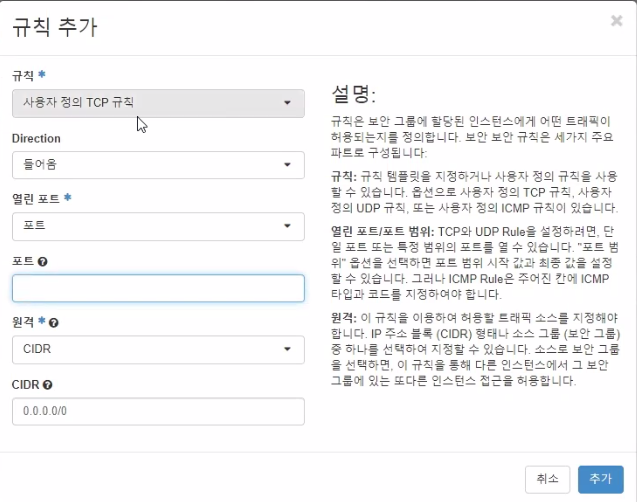Screen dimensions: 637x502
Task: Click the help icon beside the CIDR label
Action: click(48, 385)
